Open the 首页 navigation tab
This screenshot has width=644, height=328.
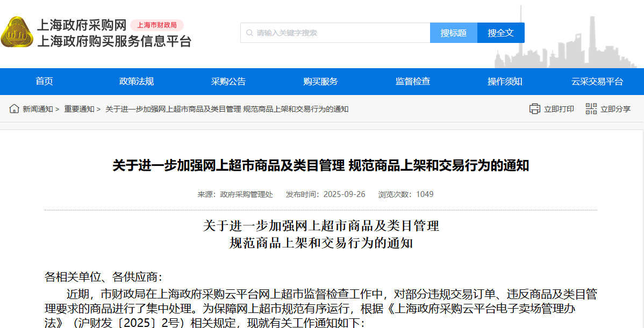point(45,82)
